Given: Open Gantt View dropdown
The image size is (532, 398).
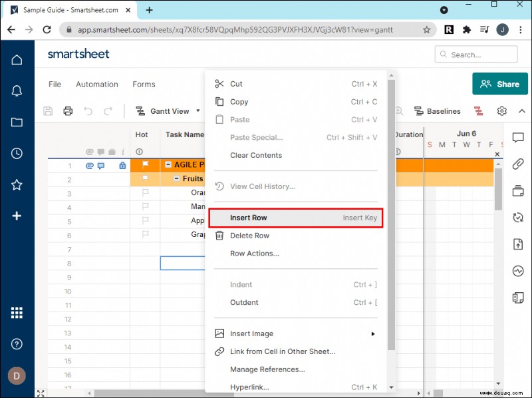Looking at the screenshot, I should click(x=168, y=111).
